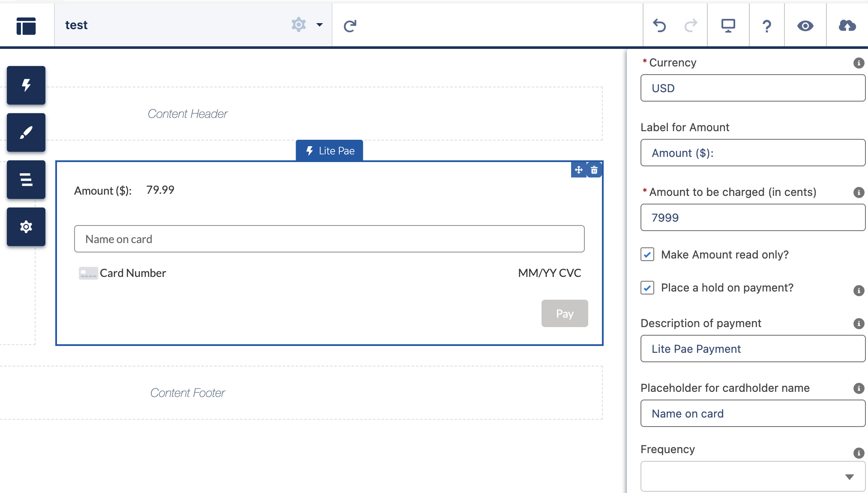Screen dimensions: 868x493
Task: Publish using the cloud upload icon
Action: pos(847,26)
